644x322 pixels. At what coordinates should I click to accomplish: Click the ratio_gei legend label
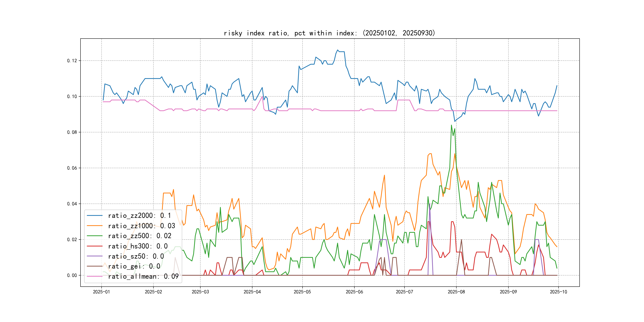point(134,266)
